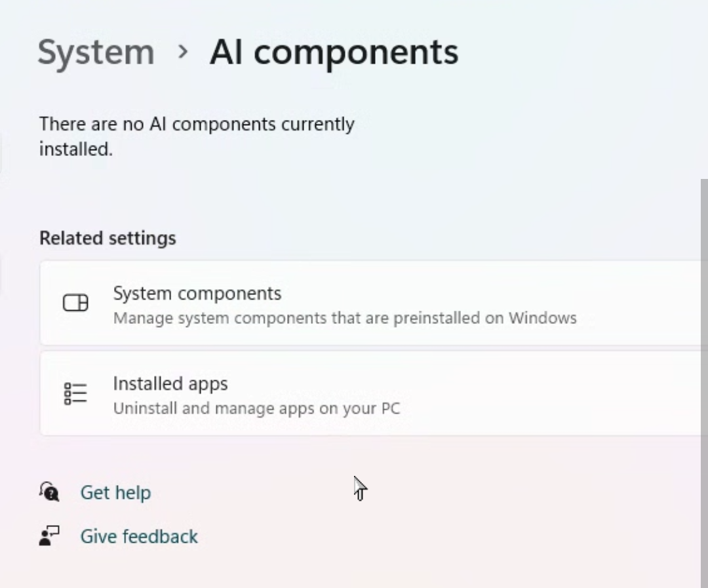The image size is (708, 588).
Task: Click the Get help headset icon
Action: click(x=49, y=492)
